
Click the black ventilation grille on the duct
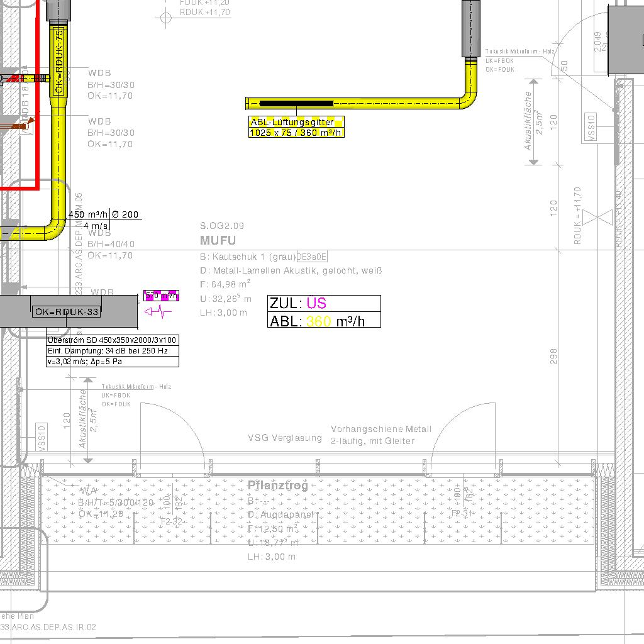tap(296, 103)
